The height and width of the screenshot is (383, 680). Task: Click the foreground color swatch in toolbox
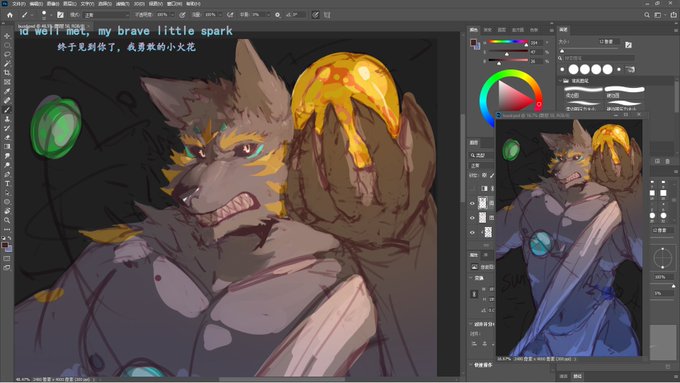tap(5, 246)
